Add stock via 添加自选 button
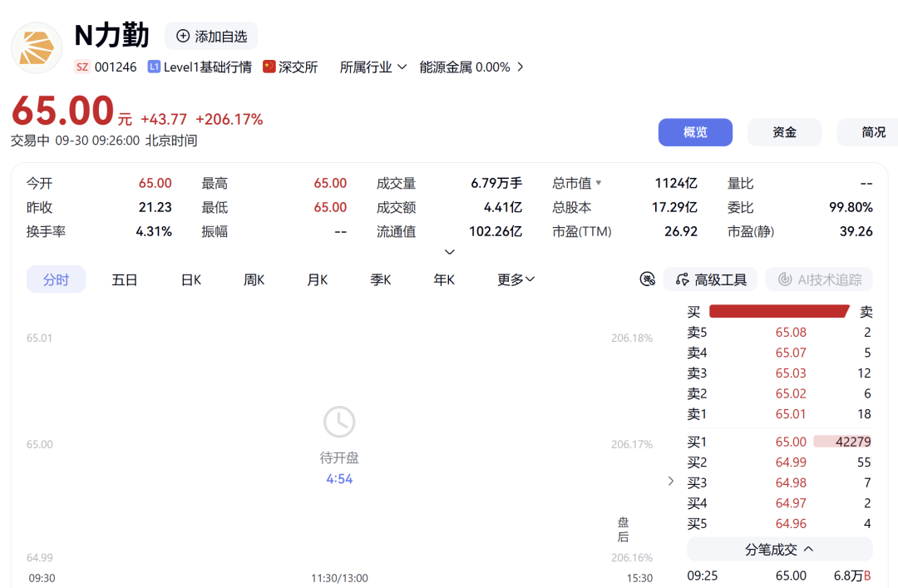 (211, 36)
